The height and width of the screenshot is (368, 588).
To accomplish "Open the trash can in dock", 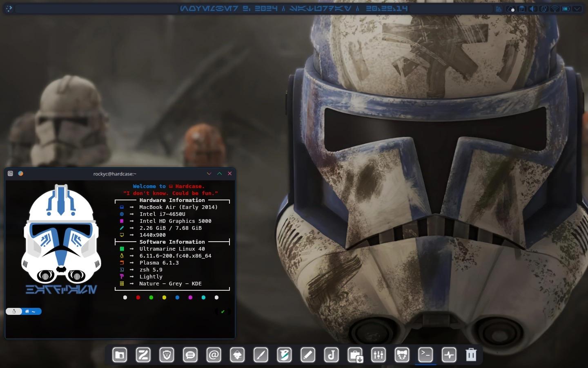I will tap(471, 355).
